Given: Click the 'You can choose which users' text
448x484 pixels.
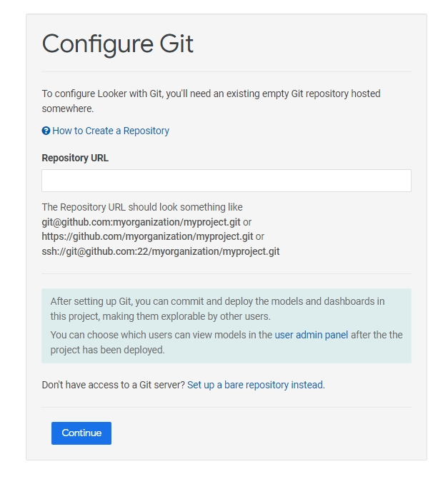Looking at the screenshot, I should point(161,334).
